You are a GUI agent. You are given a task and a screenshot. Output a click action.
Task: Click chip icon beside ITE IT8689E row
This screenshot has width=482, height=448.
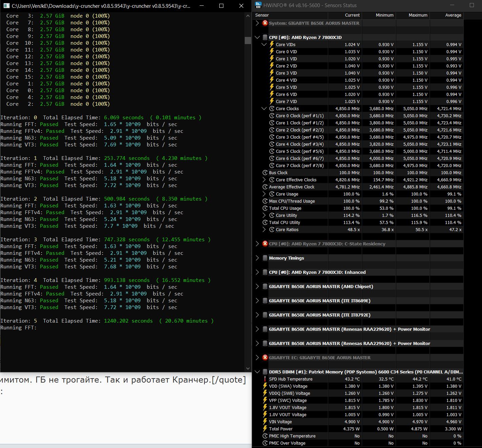click(265, 301)
